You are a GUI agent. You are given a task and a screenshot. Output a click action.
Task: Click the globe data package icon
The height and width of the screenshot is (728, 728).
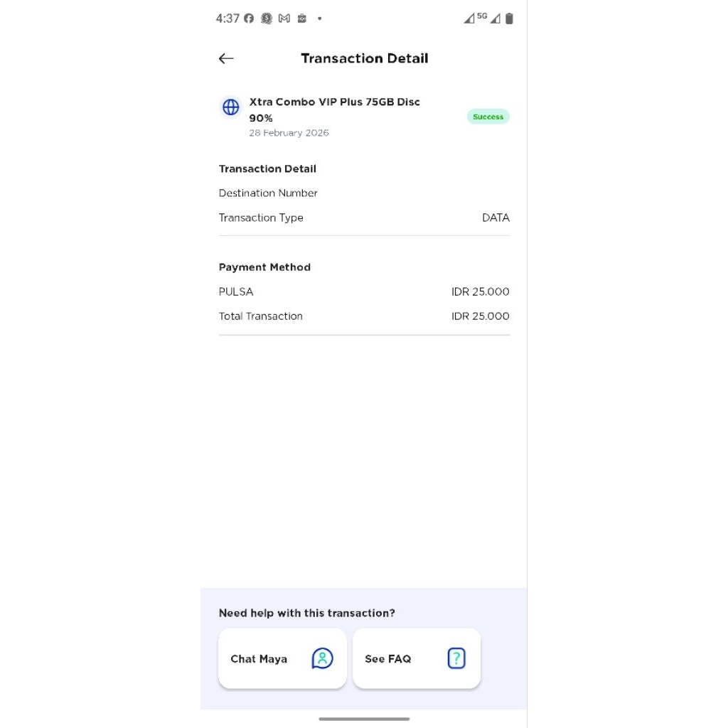[x=231, y=107]
